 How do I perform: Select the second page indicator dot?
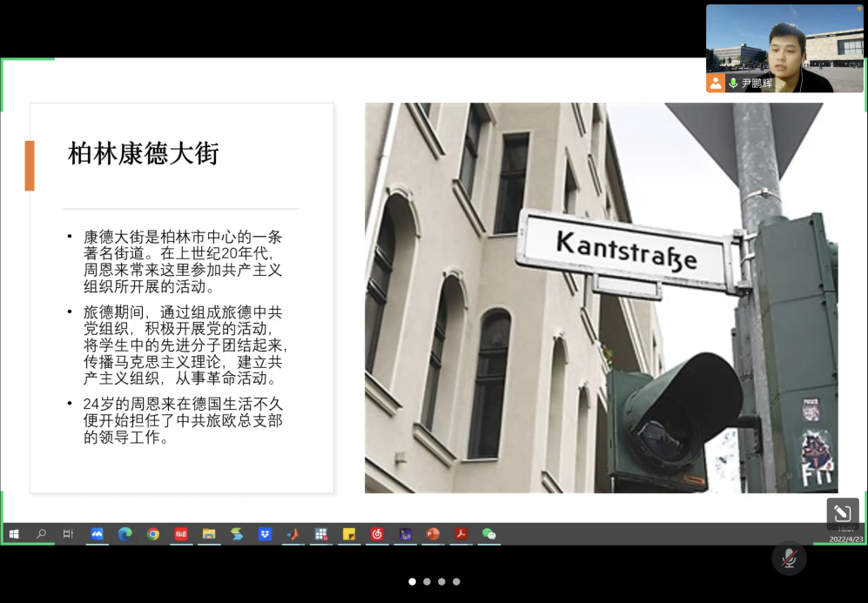click(427, 581)
